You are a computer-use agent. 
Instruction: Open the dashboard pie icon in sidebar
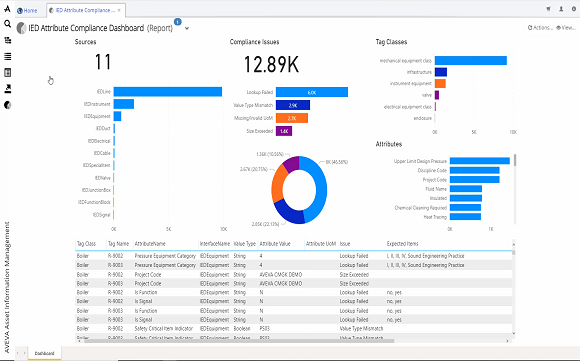7,105
